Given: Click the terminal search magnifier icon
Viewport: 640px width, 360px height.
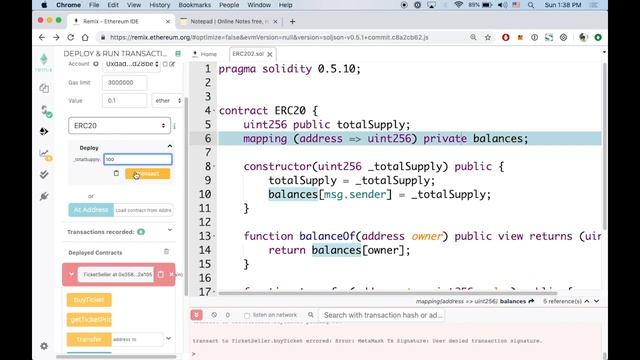Looking at the screenshot, I should tap(311, 315).
